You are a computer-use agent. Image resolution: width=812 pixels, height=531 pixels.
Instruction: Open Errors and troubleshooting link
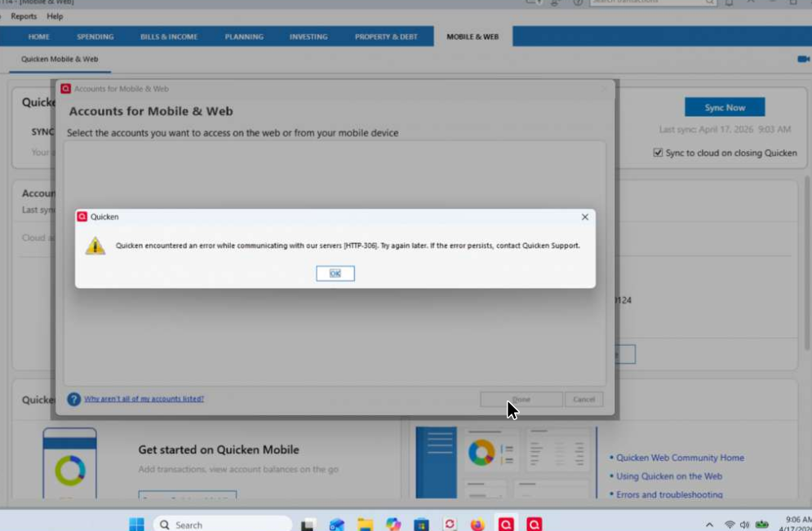tap(669, 494)
